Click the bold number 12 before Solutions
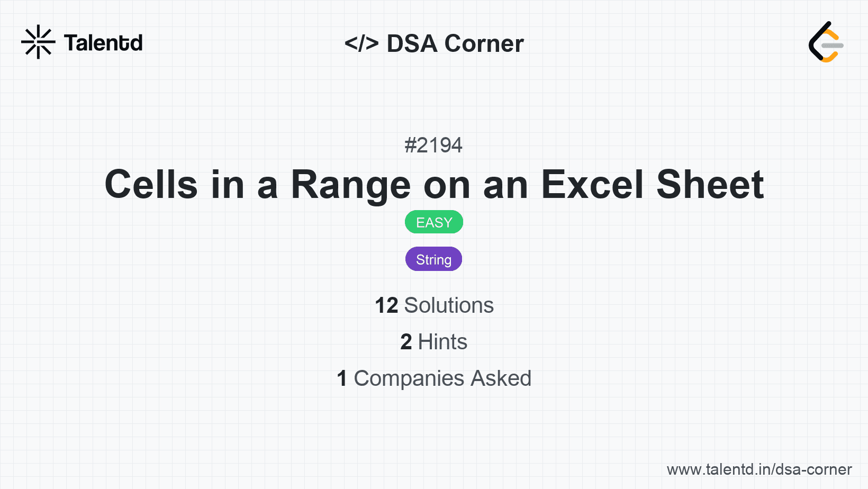868x489 pixels. [386, 305]
